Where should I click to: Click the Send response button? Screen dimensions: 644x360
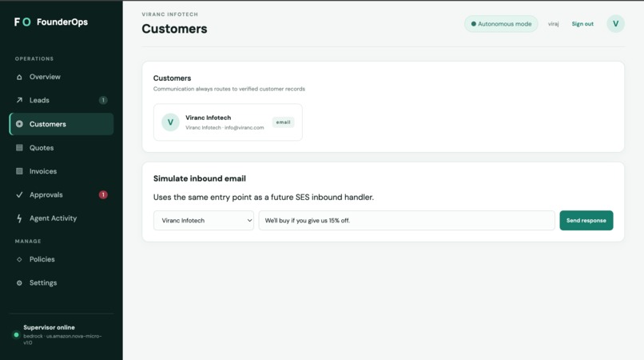(x=586, y=221)
